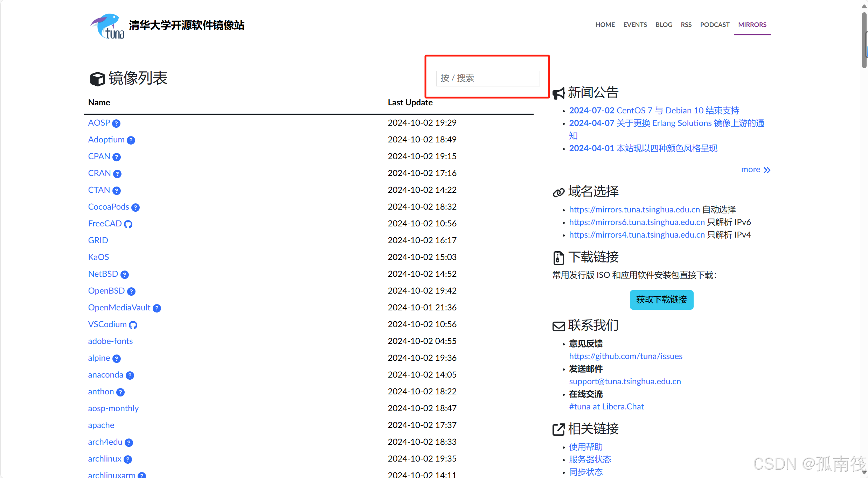Open the anaconda mirror link

point(105,375)
